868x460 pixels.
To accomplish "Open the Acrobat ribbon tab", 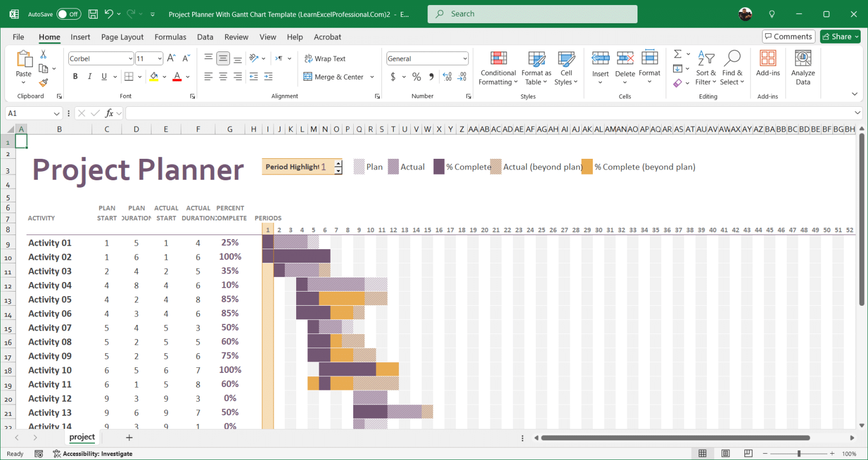I will 327,37.
